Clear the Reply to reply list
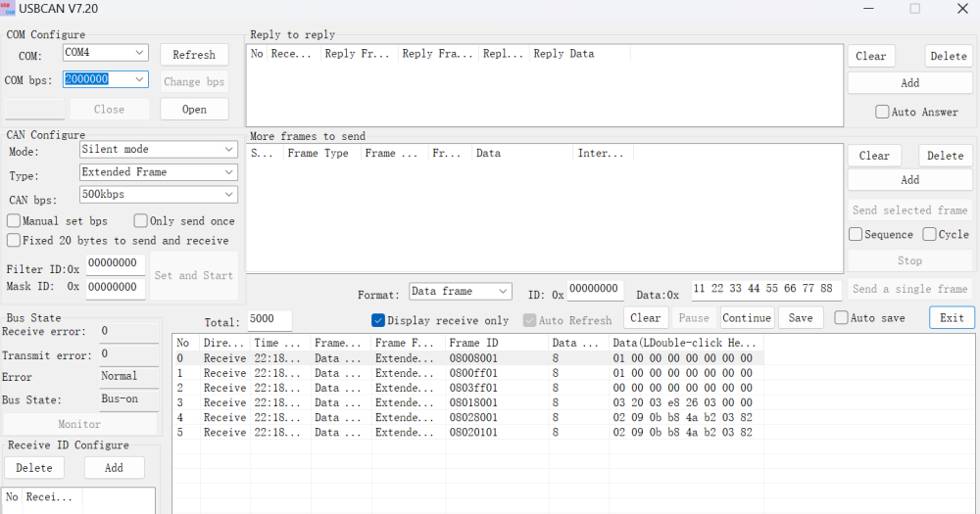Image resolution: width=980 pixels, height=514 pixels. coord(870,56)
